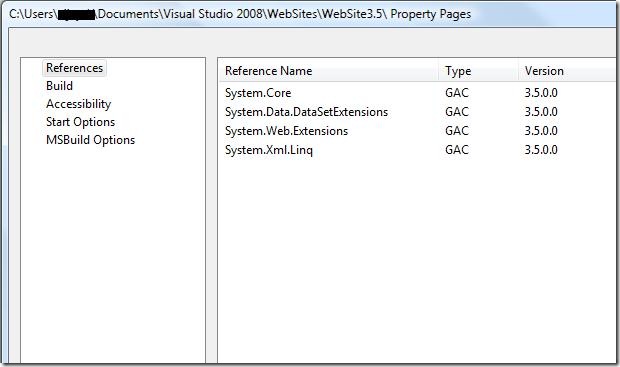Viewport: 620px width, 367px height.
Task: Click GAC type cell for System.Data.DataSetExtensions
Action: pyautogui.click(x=457, y=112)
